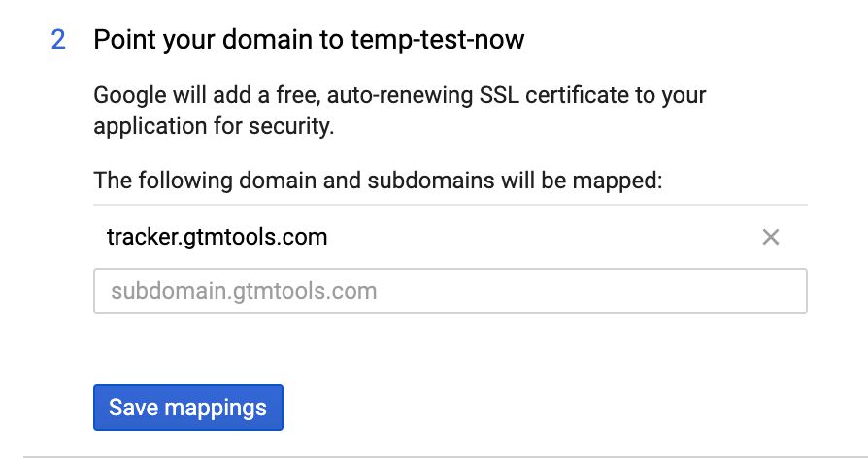Place cursor in the add-subdomain field
The height and width of the screenshot is (460, 868).
coord(451,291)
